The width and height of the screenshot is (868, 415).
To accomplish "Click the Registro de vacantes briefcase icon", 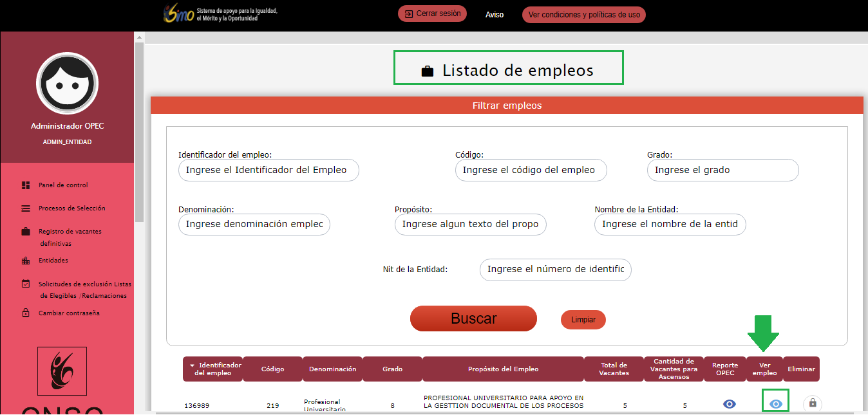I will tap(26, 232).
